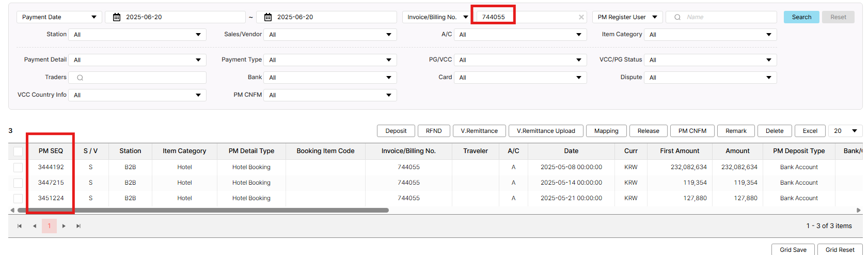Toggle the select-all checkbox in grid header

(18, 152)
